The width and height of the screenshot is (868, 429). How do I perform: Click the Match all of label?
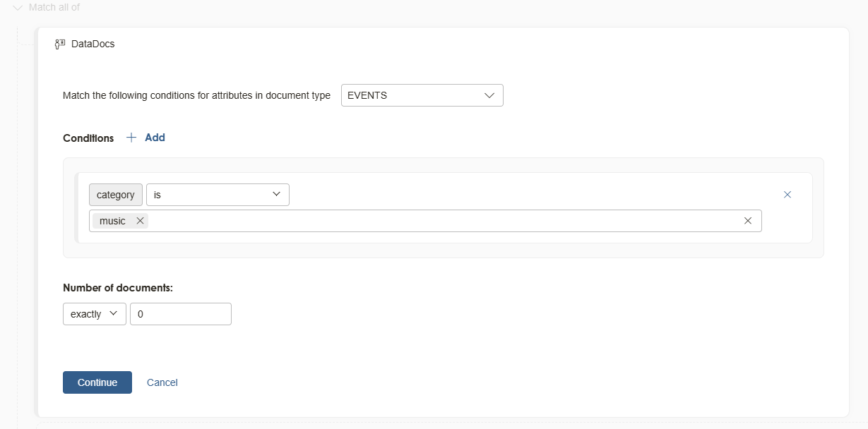53,7
